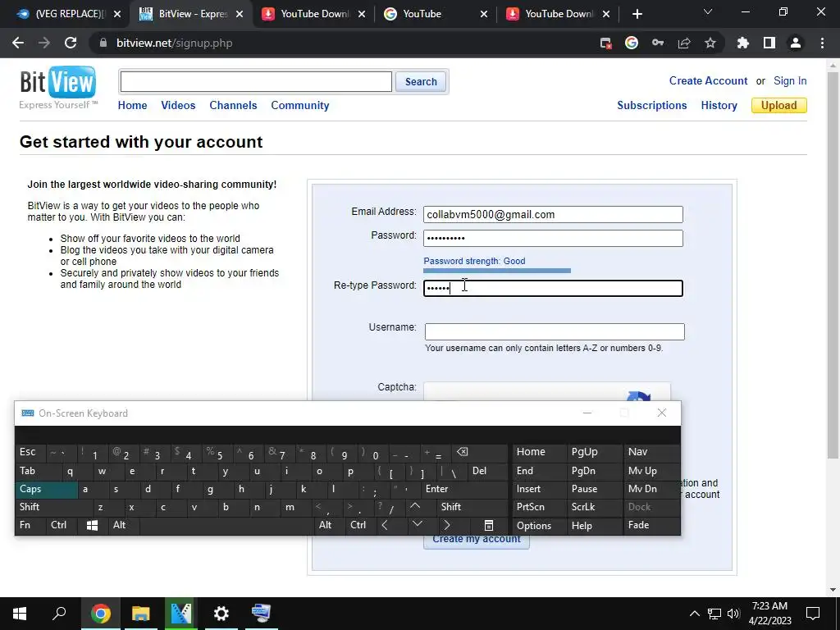
Task: Open taskbar search magnifier
Action: pyautogui.click(x=59, y=614)
